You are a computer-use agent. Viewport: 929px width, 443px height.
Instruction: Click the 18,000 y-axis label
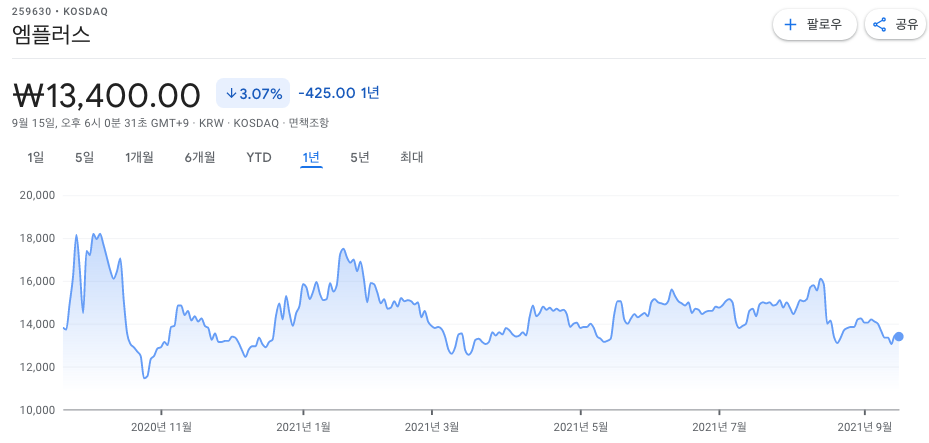tap(37, 239)
